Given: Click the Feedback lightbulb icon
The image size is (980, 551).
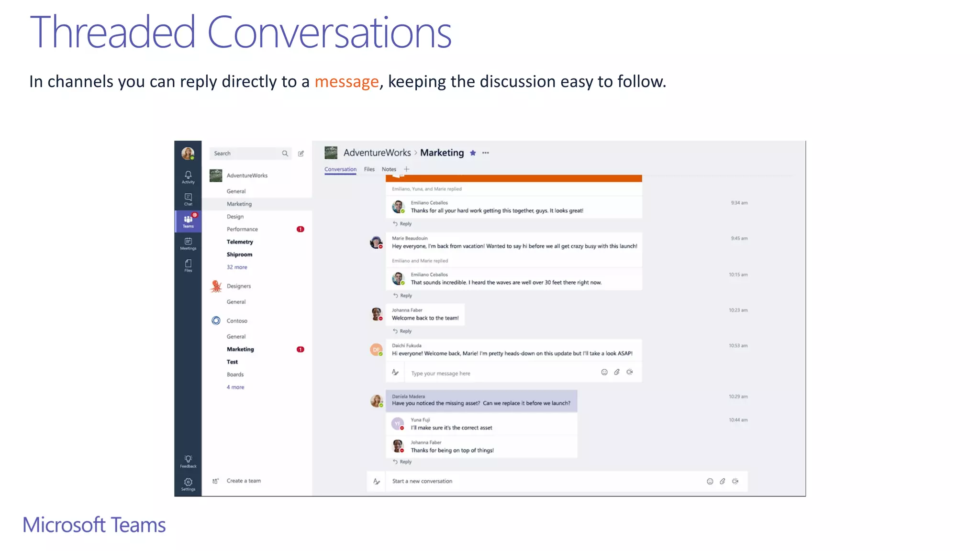Looking at the screenshot, I should [188, 462].
